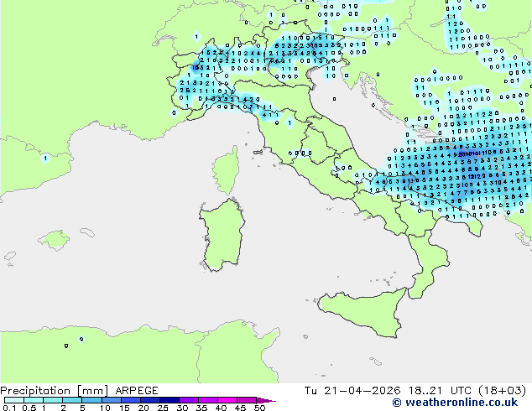Click the 0.1–0.5 mm palest legend swatch
The image size is (532, 411).
(x=14, y=400)
